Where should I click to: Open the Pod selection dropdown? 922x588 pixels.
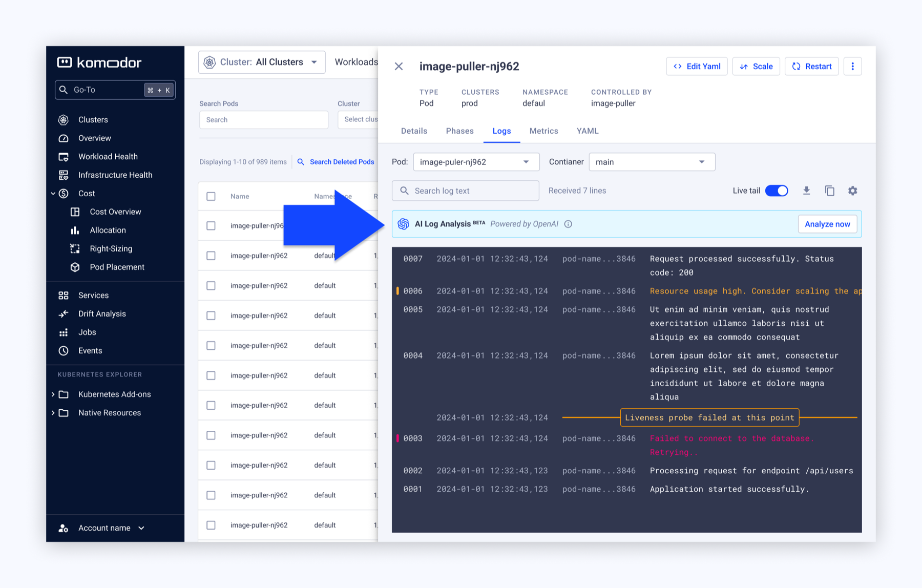point(476,162)
